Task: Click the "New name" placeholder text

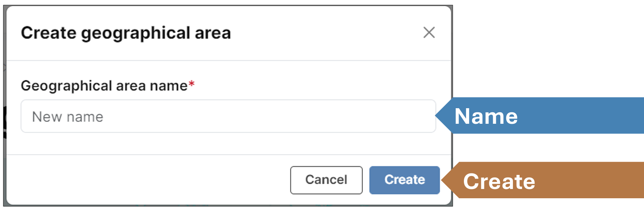Action: click(68, 117)
